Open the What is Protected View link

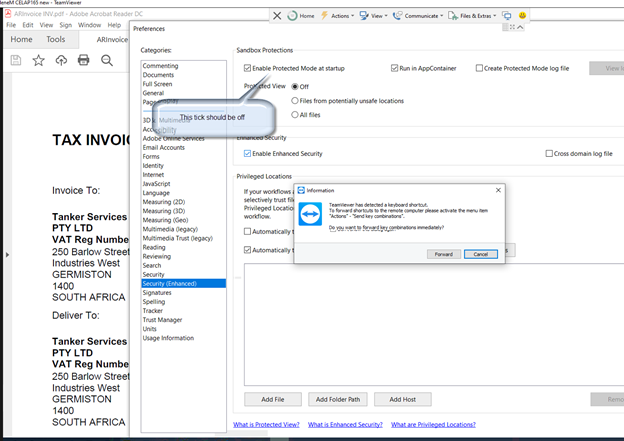(265, 425)
